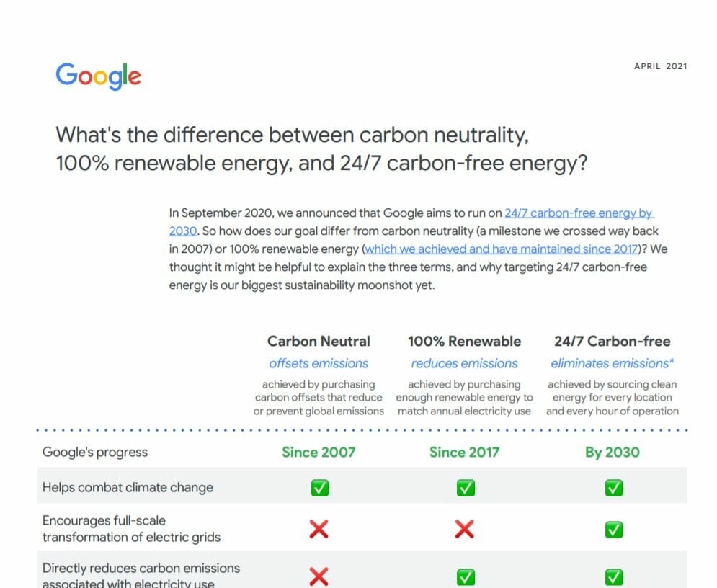Screen dimensions: 717x588
Task: Click green checkmark for 24/7 Carbon-free combating climate change
Action: (613, 488)
